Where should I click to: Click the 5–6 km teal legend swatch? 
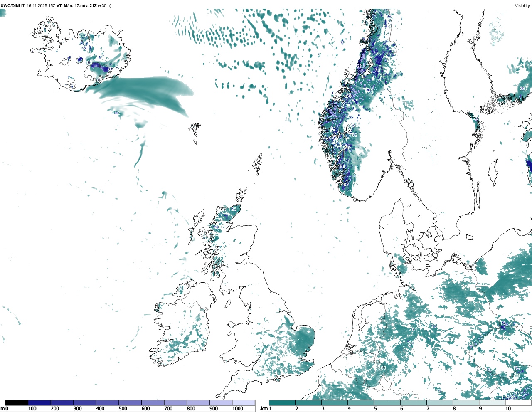(387, 403)
